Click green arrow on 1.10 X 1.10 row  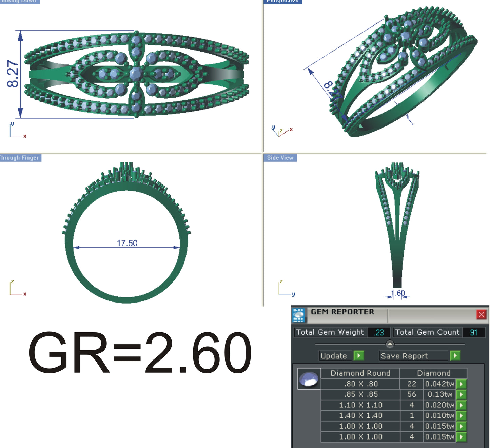461,405
